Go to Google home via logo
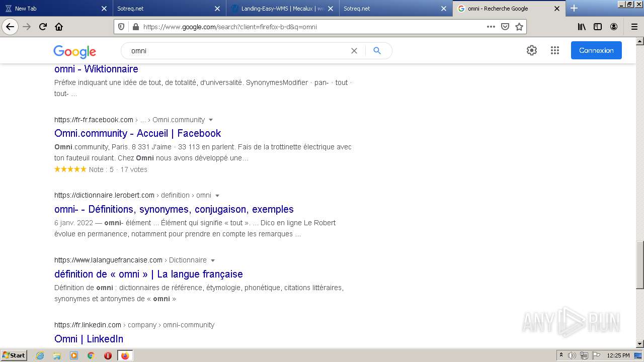 click(74, 51)
